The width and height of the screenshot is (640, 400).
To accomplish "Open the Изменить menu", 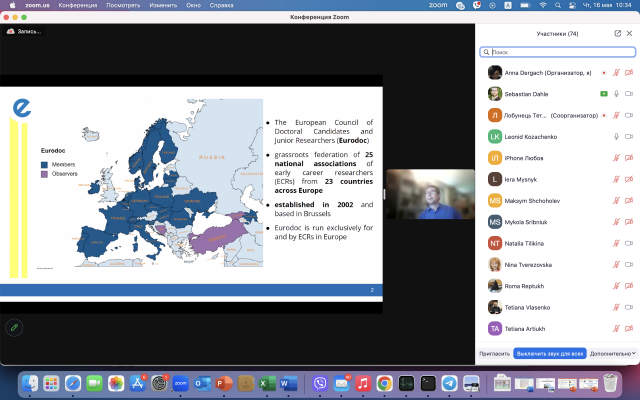I will [163, 5].
